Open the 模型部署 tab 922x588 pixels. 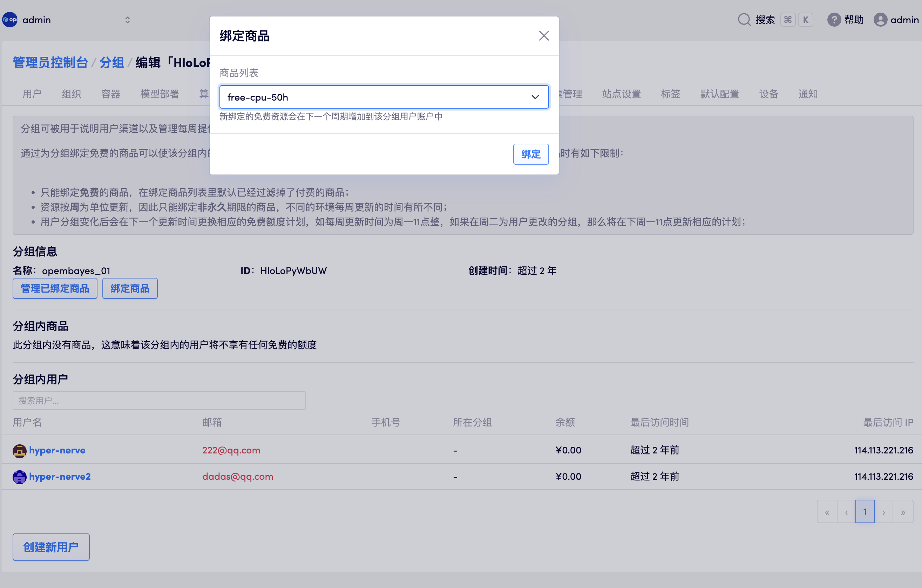pos(160,94)
